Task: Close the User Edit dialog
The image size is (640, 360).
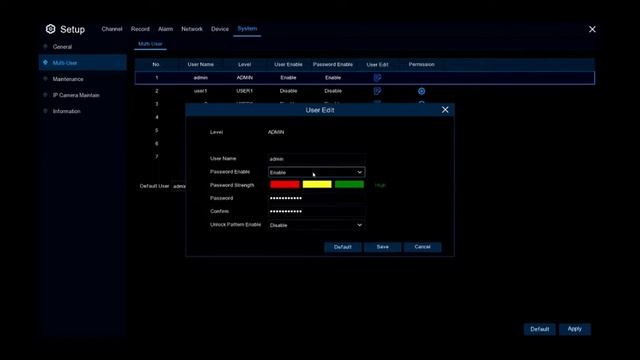Action: coord(445,110)
